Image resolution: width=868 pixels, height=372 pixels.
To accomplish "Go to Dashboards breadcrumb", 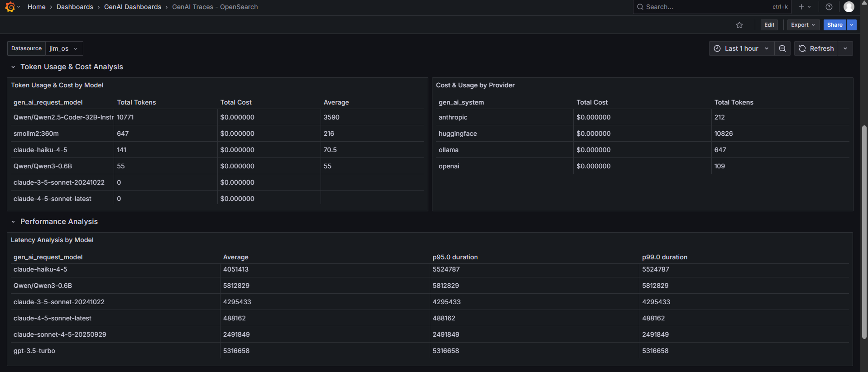I will coord(75,7).
